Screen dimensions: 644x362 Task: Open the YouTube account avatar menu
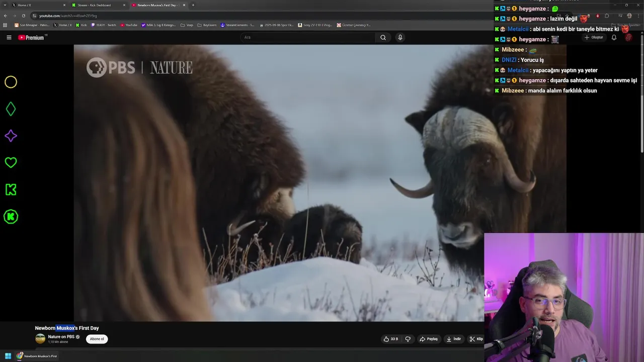point(628,37)
